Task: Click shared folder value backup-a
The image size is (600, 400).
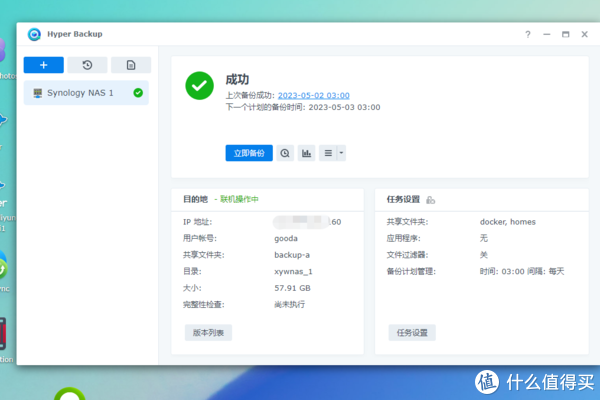Action: pos(292,255)
